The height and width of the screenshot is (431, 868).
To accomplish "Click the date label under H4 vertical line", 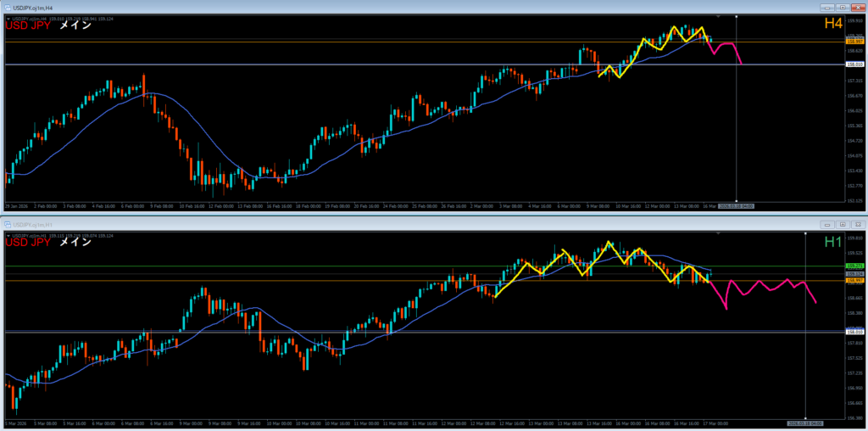I will coord(736,205).
